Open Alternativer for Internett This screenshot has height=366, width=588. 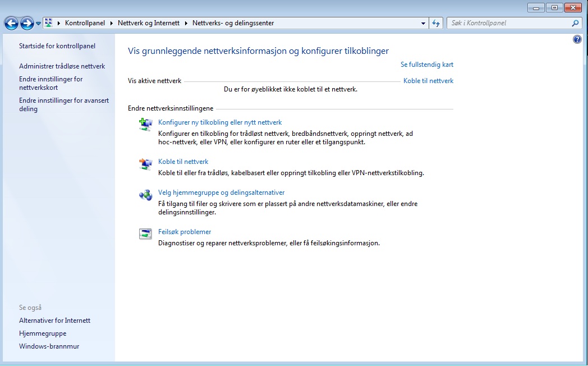55,321
